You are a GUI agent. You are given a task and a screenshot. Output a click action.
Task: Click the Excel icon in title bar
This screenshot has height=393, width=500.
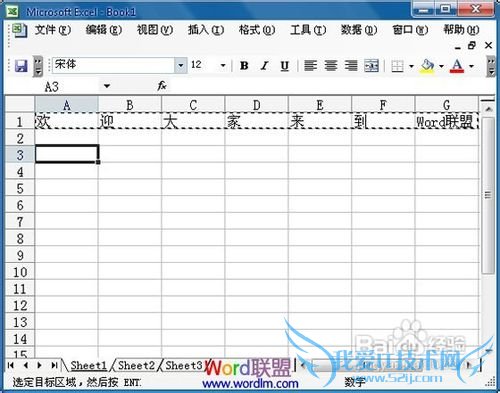13,12
